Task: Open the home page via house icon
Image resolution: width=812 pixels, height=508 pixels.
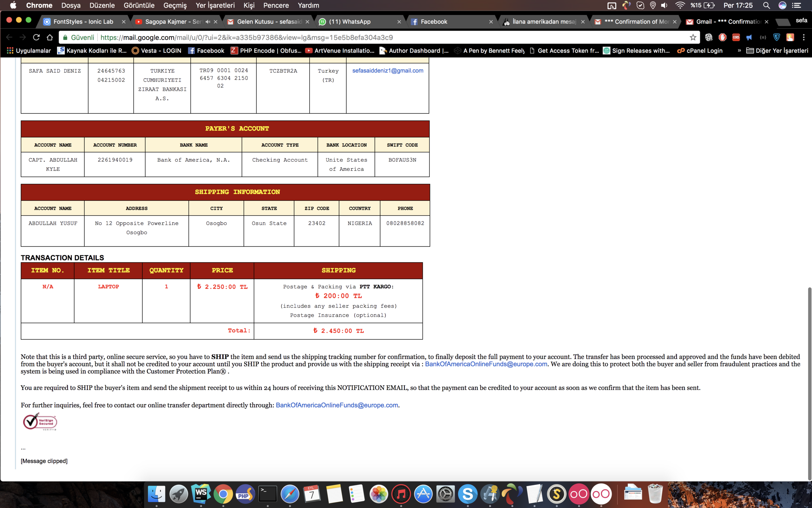Action: [x=50, y=37]
